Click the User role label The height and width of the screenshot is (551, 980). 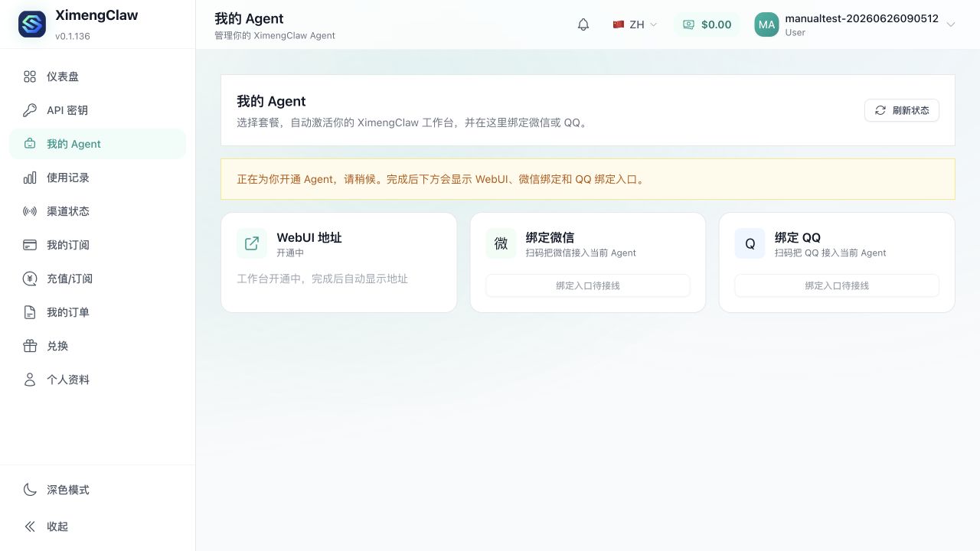pos(795,33)
